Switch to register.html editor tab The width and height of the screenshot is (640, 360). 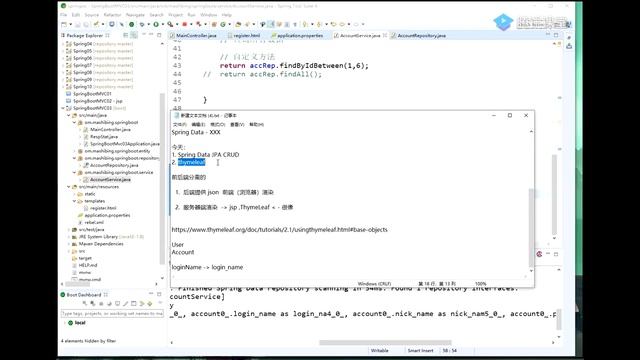coord(244,36)
